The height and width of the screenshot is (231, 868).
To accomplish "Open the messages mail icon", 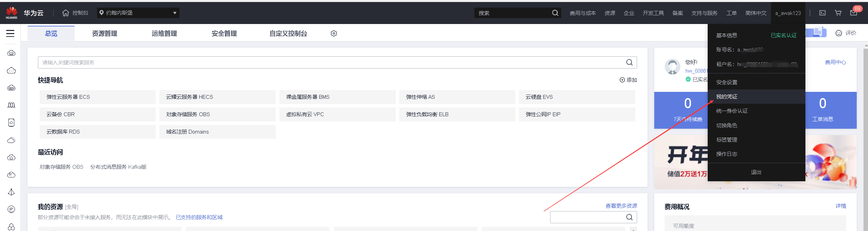I will pos(853,13).
